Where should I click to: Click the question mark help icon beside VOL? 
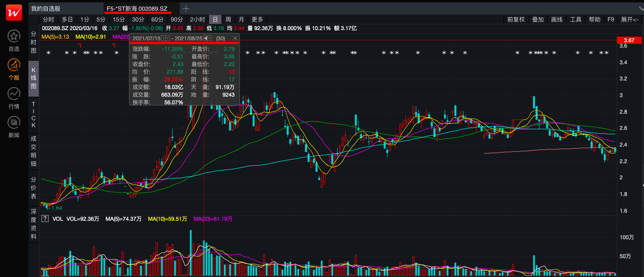45,219
